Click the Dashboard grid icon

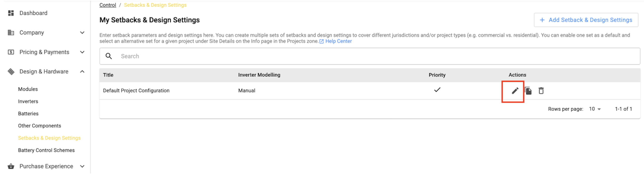(x=11, y=13)
